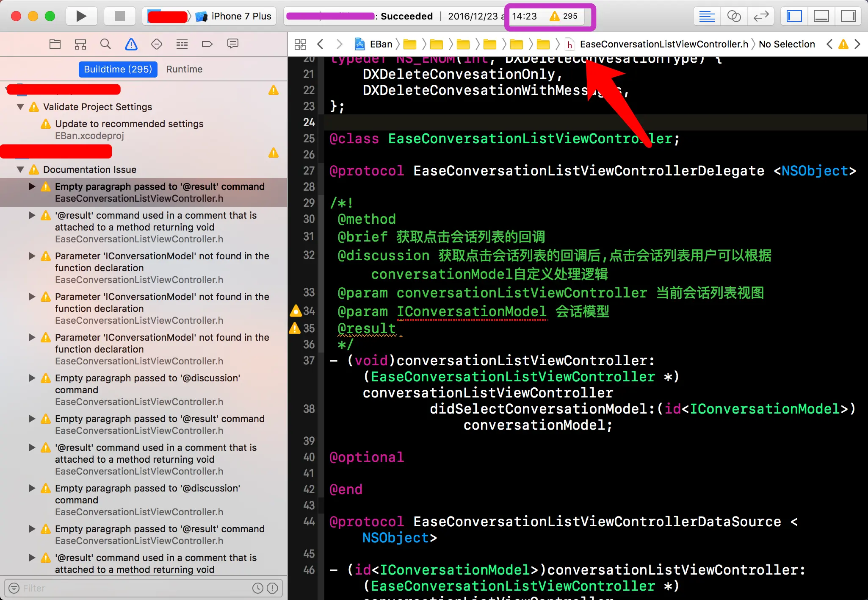Viewport: 868px width, 600px height.
Task: Collapse the Documentation Issue group
Action: click(20, 169)
